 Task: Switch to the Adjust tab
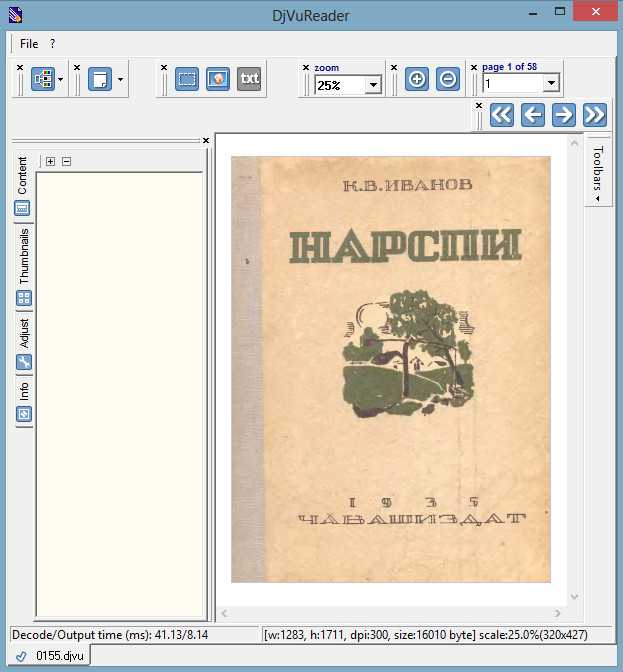[24, 342]
